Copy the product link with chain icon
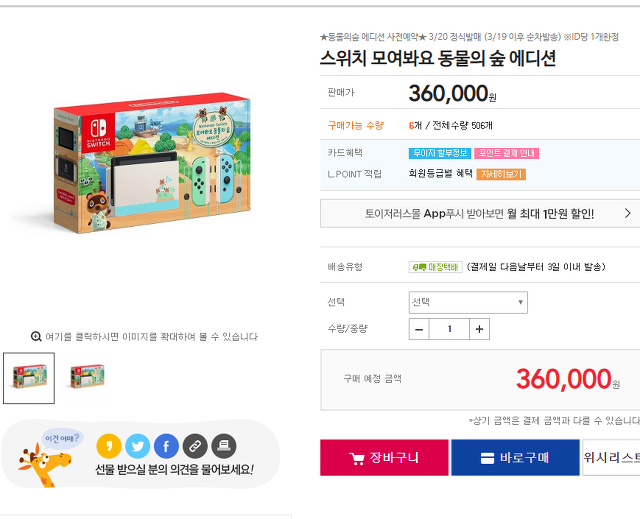This screenshot has width=640, height=519. 195,446
